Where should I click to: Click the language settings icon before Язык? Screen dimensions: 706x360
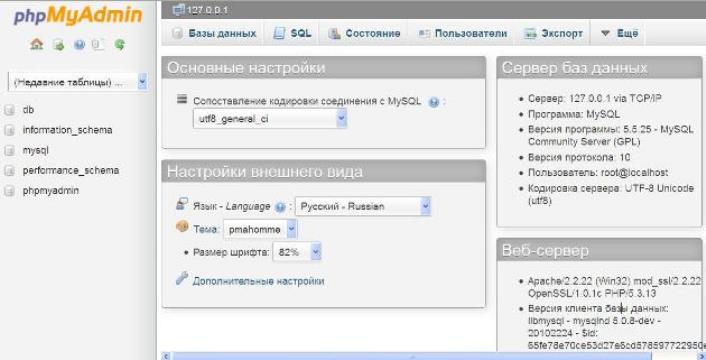[182, 204]
